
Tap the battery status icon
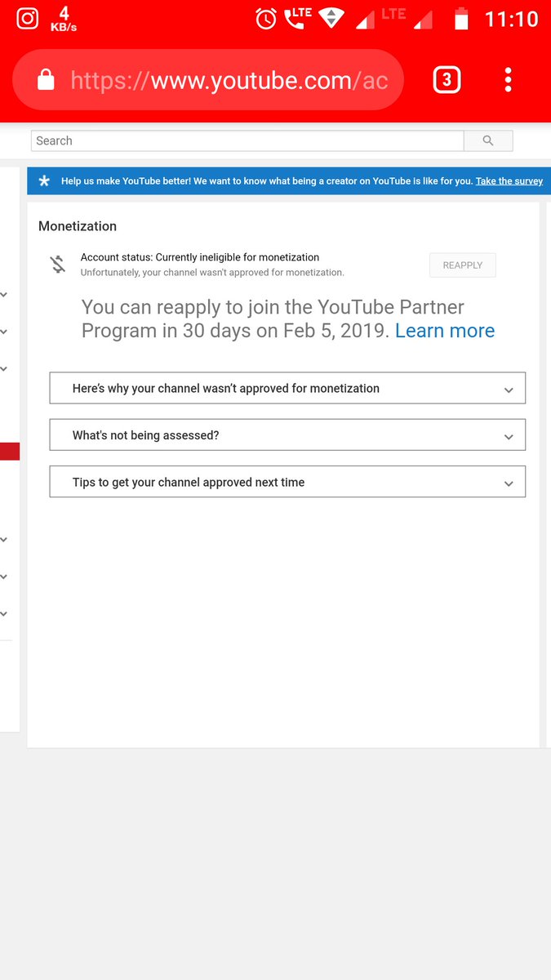(461, 19)
